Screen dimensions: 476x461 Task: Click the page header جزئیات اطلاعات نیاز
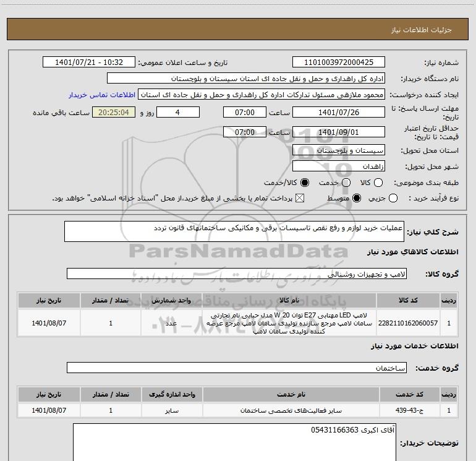pos(421,30)
